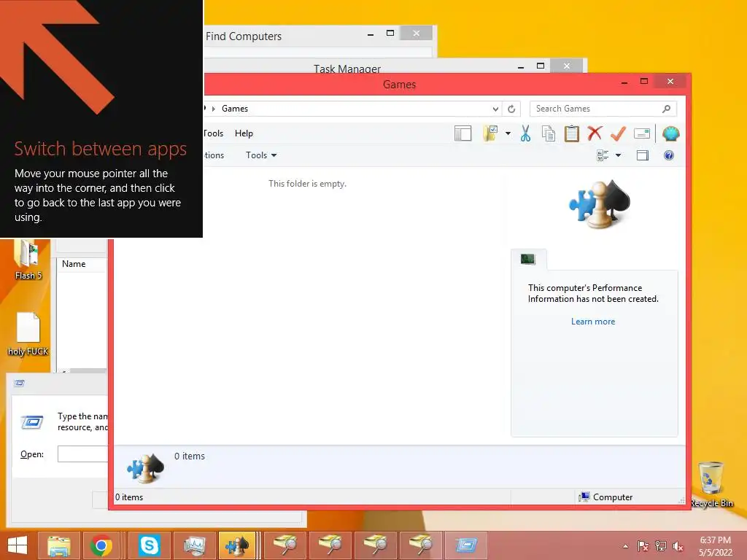Open the clock showing 6:37 PM
This screenshot has width=747, height=560.
coord(716,546)
